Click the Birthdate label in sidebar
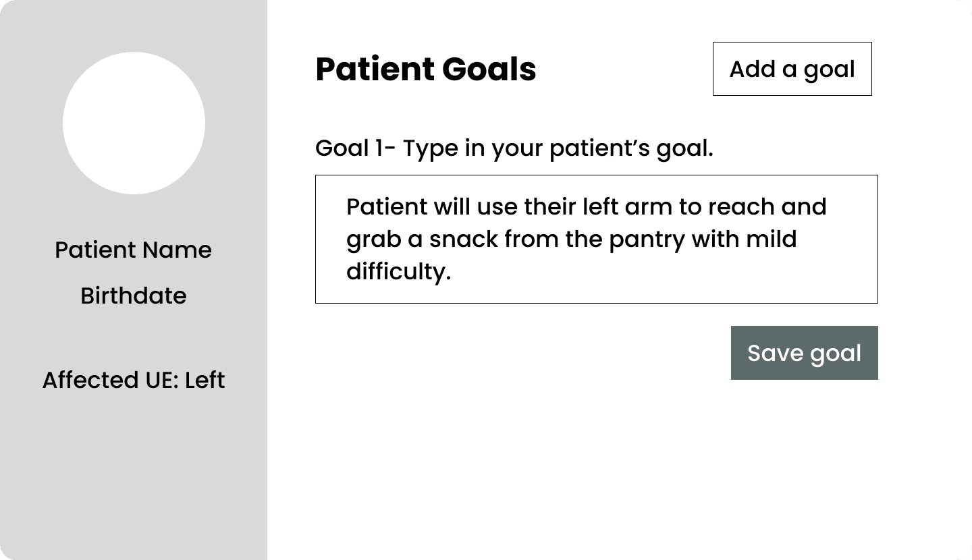This screenshot has height=560, width=972. coord(134,296)
